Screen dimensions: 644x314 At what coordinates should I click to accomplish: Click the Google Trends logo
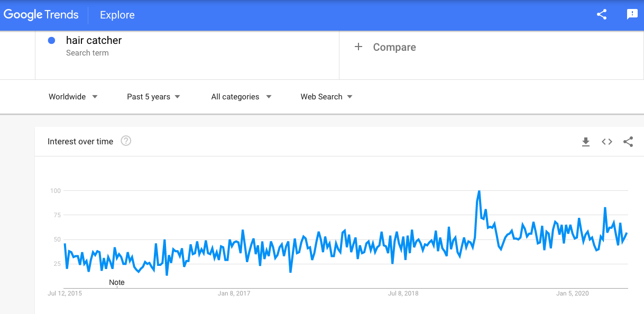tap(41, 15)
